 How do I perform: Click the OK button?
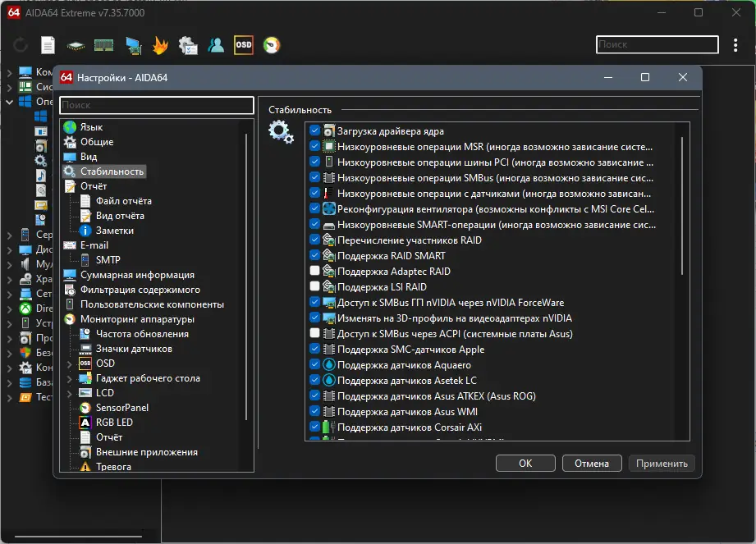pyautogui.click(x=525, y=463)
